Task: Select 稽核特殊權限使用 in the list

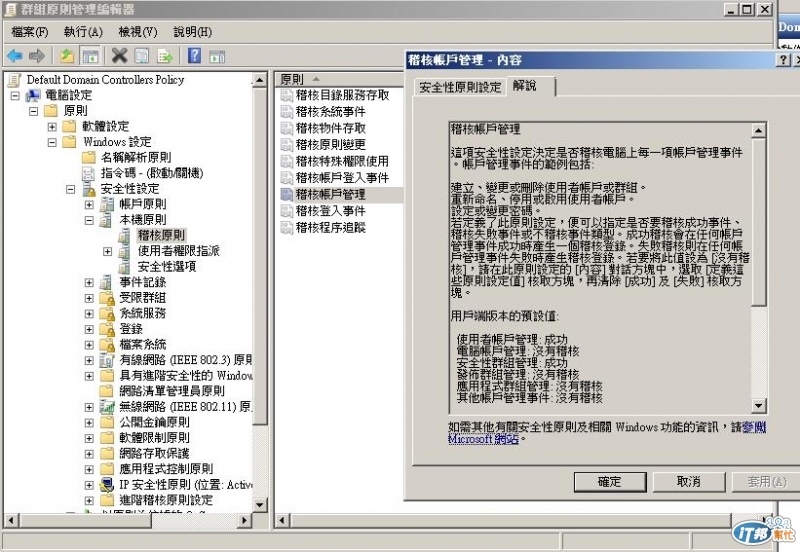Action: 342,161
